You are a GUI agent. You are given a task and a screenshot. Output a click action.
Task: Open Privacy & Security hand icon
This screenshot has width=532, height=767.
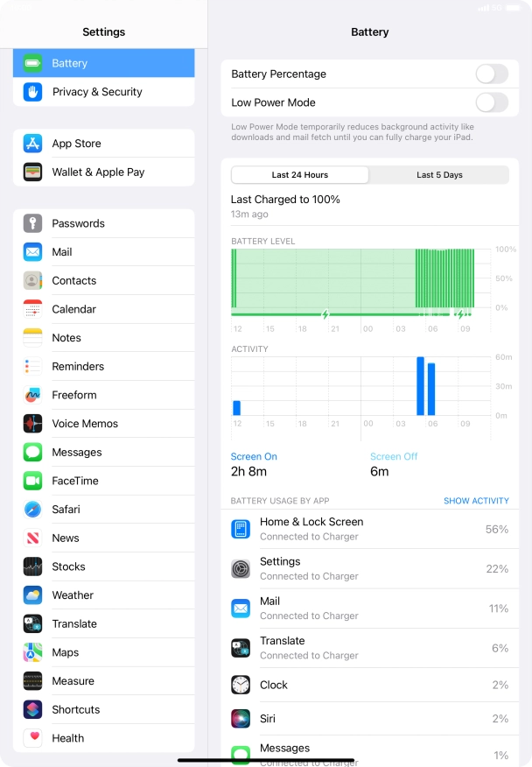tap(32, 91)
